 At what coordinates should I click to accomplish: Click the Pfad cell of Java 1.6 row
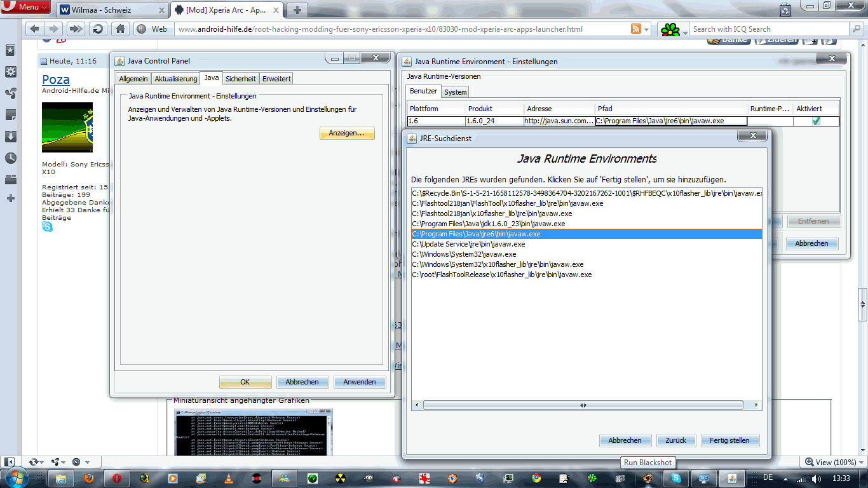tap(671, 121)
